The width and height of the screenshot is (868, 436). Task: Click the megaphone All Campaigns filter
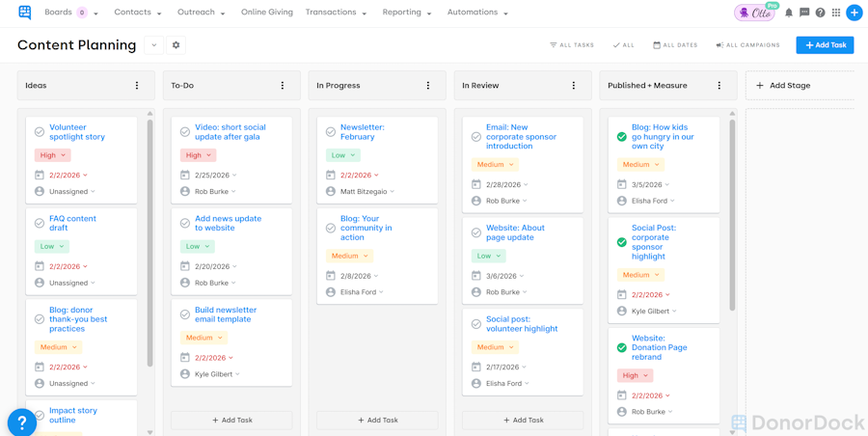click(747, 45)
